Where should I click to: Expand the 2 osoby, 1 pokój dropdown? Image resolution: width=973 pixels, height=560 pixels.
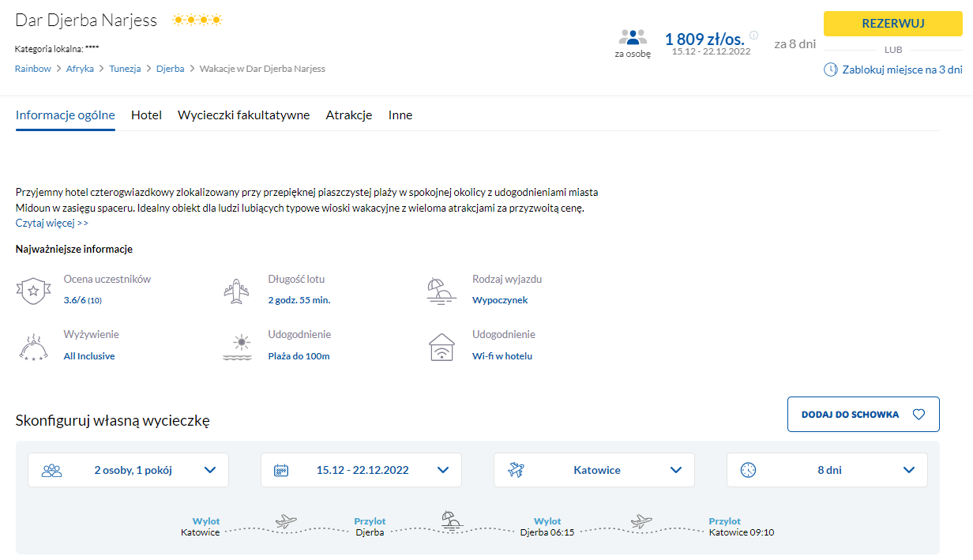128,470
